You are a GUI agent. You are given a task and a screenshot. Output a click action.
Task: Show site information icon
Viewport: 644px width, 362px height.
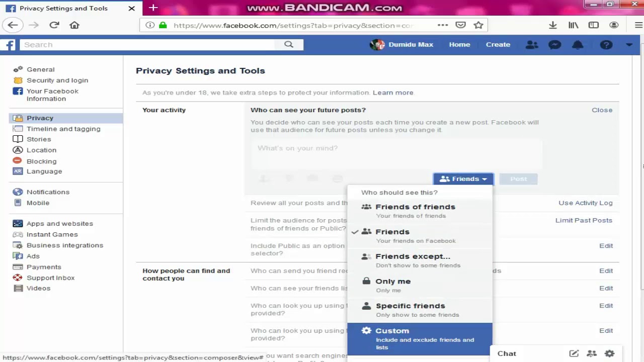pyautogui.click(x=150, y=25)
